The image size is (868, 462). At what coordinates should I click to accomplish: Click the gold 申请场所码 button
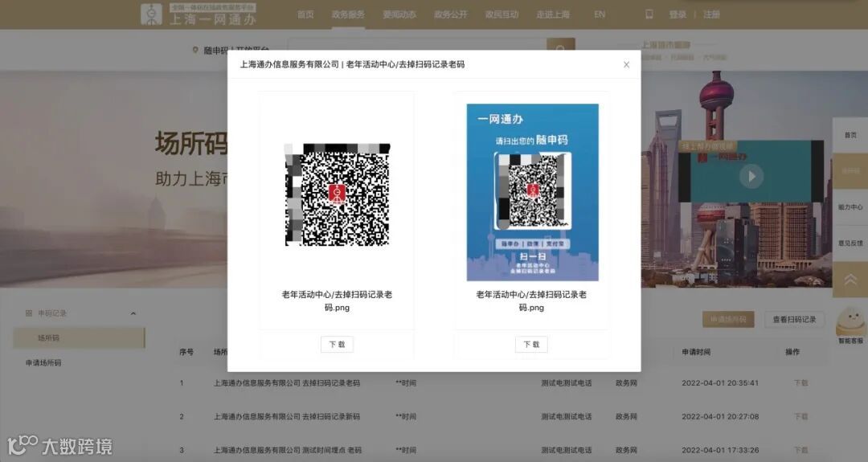point(728,319)
